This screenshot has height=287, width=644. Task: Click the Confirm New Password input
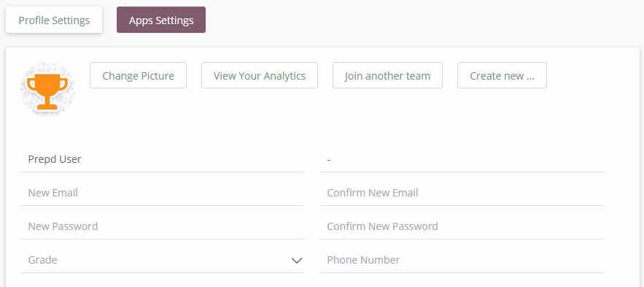click(x=462, y=226)
